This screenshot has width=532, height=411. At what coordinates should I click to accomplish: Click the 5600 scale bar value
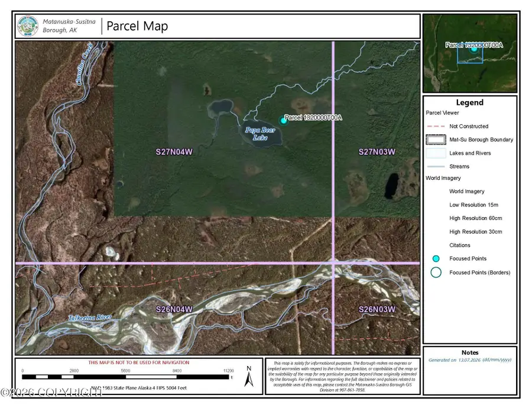125,371
